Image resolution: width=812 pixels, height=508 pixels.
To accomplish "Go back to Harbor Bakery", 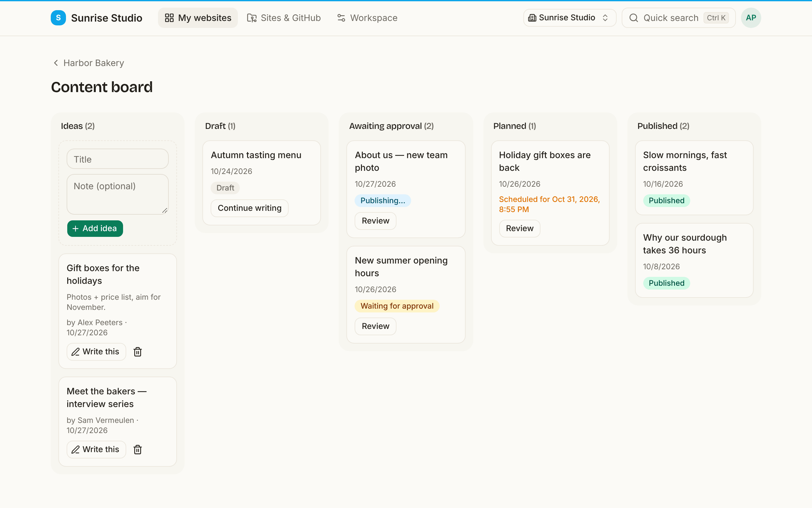I will (88, 63).
